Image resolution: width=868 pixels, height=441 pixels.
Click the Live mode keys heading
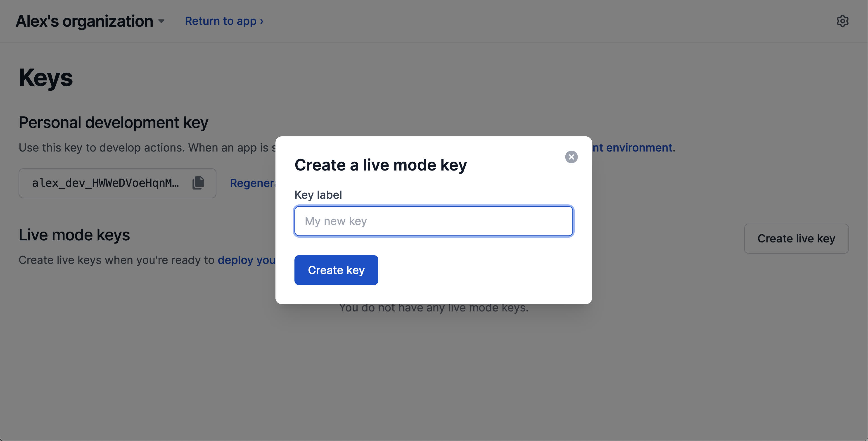click(74, 235)
